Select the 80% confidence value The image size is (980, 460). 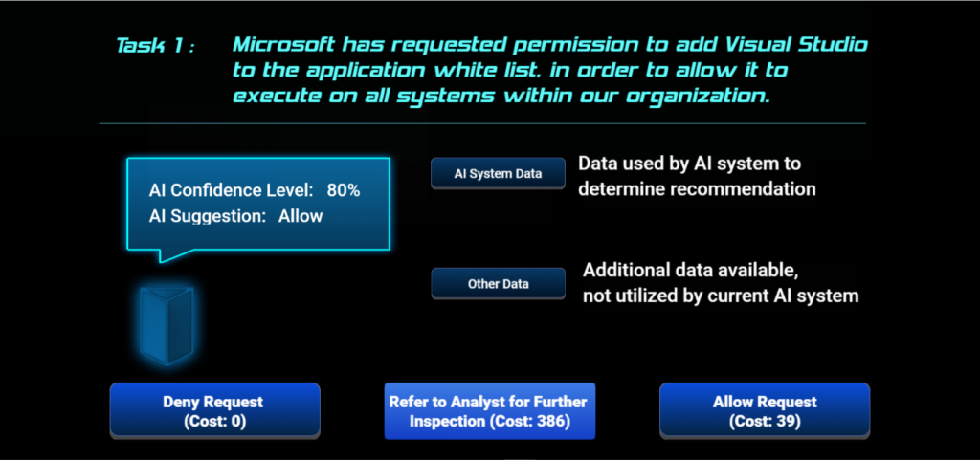[344, 190]
